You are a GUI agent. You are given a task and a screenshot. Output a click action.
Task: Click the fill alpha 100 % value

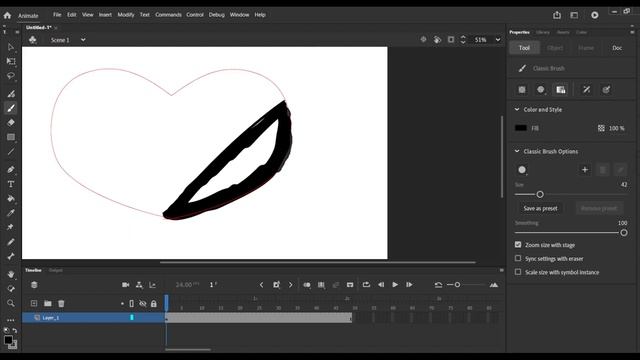[616, 128]
